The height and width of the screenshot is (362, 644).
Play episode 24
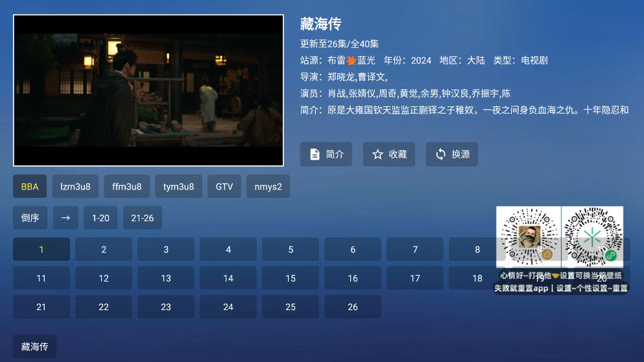click(x=228, y=307)
